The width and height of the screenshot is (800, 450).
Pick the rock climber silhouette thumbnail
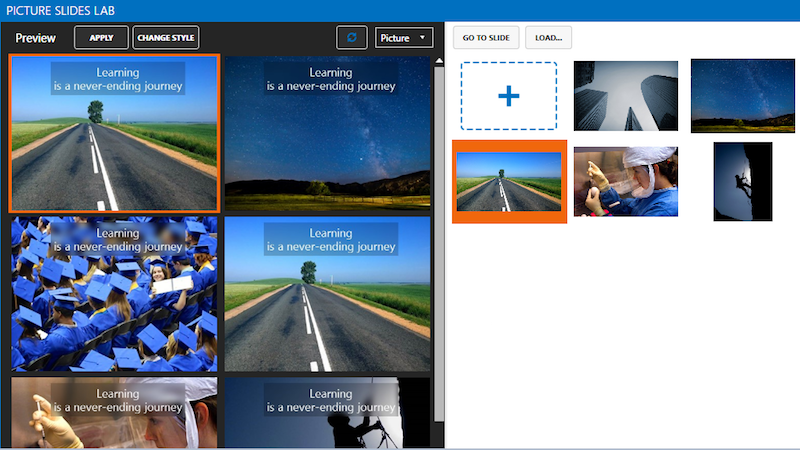tap(743, 181)
